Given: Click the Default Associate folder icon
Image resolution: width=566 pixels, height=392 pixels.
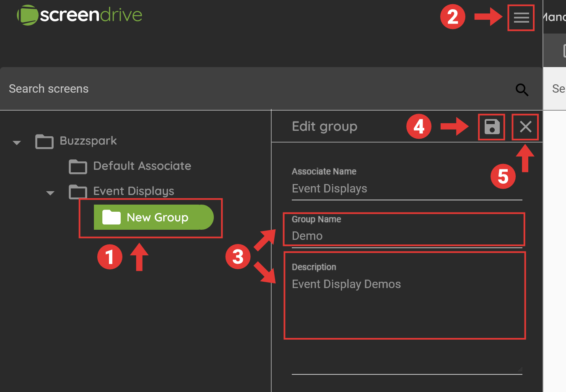Looking at the screenshot, I should click(78, 167).
